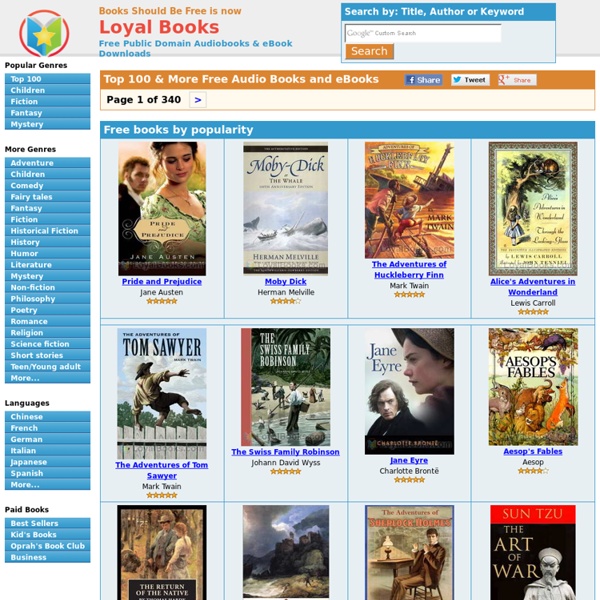The image size is (600, 600).
Task: Go to next page arrow
Action: (x=197, y=100)
